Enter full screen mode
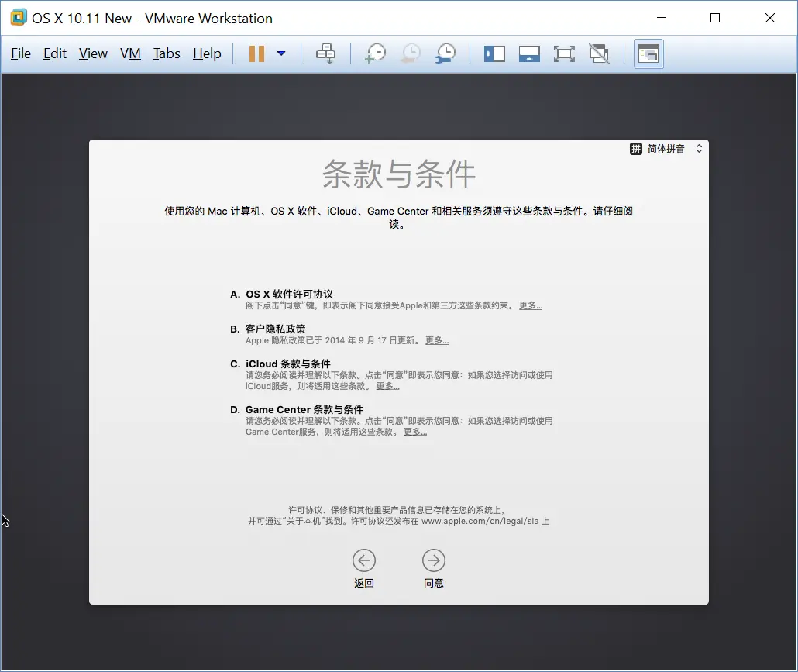Viewport: 798px width, 672px height. point(564,53)
